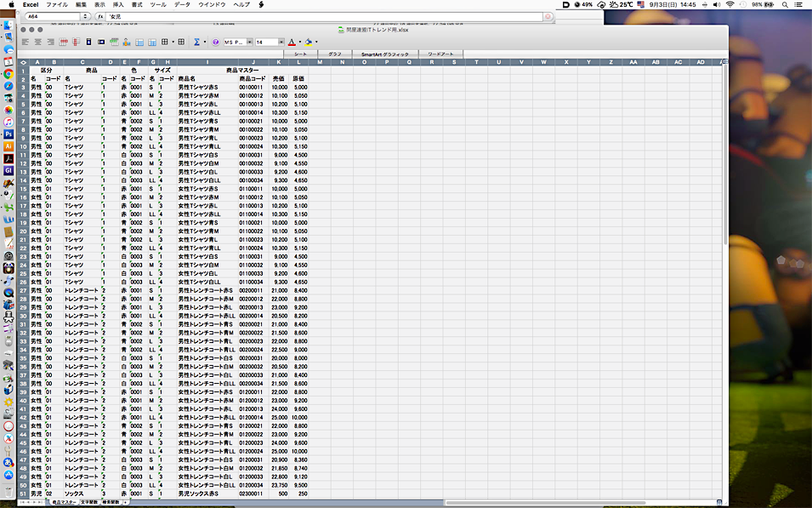
Task: Select cell 男性TシャツS in row 3
Action: click(x=207, y=87)
